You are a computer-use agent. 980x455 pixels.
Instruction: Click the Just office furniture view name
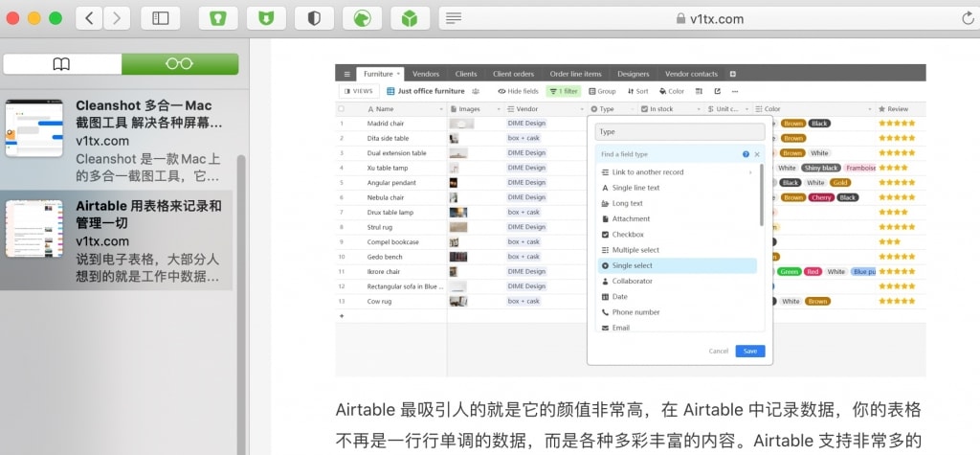[432, 91]
